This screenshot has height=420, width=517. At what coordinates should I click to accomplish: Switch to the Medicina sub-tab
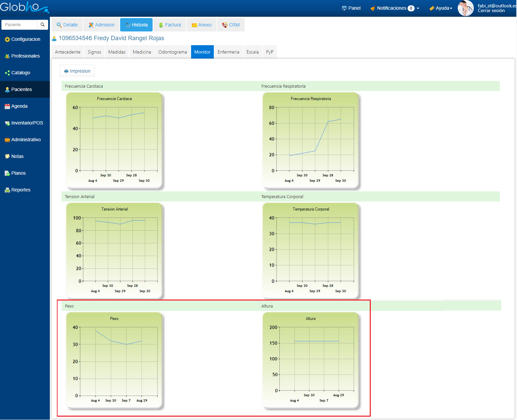pyautogui.click(x=142, y=52)
